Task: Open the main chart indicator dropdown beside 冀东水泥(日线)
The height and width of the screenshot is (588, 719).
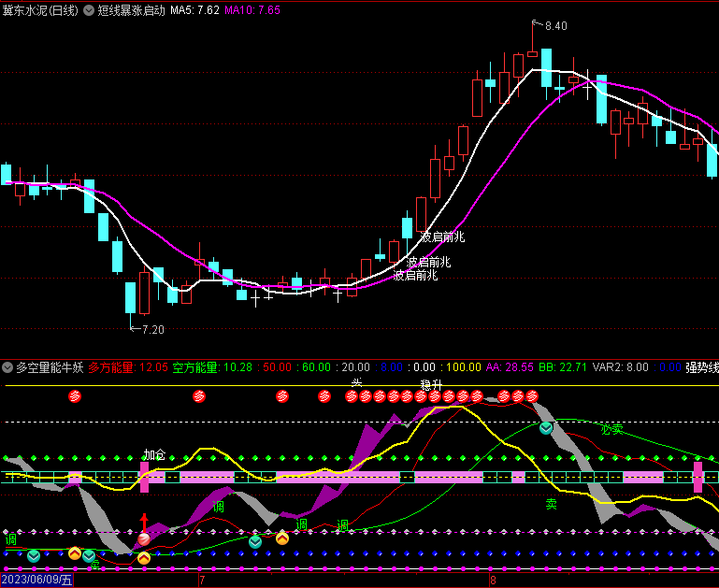Action: pos(89,10)
